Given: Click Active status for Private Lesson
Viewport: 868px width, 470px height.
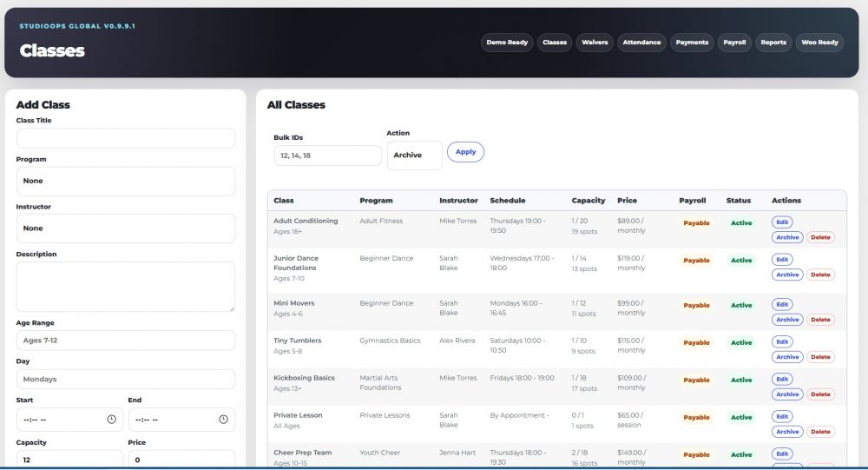Looking at the screenshot, I should pos(741,417).
